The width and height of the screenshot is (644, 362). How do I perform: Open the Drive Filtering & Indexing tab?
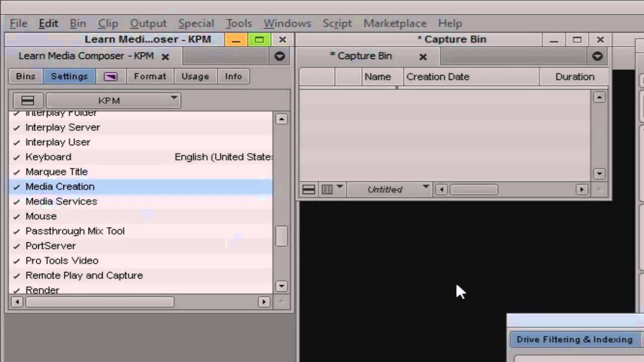tap(575, 339)
